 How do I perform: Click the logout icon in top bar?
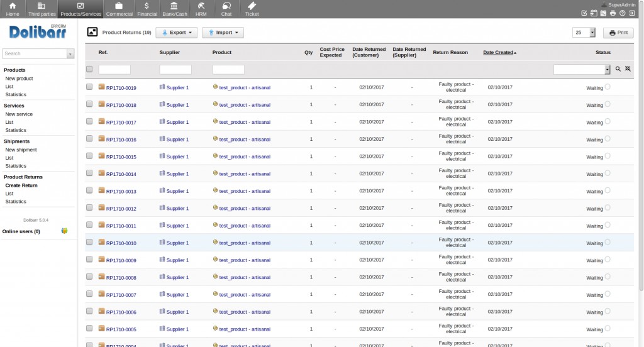632,13
